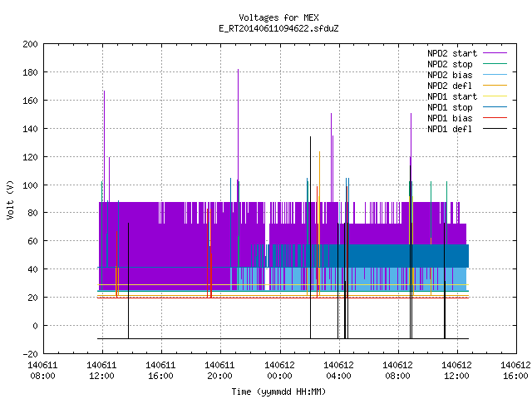Click the x-axis label 140612 12:00
The image size is (532, 399).
point(456,371)
